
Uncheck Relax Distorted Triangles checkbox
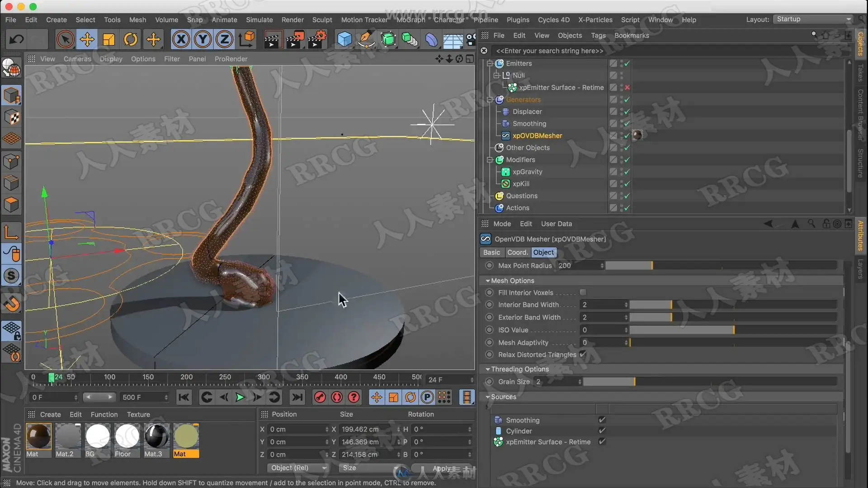coord(583,354)
